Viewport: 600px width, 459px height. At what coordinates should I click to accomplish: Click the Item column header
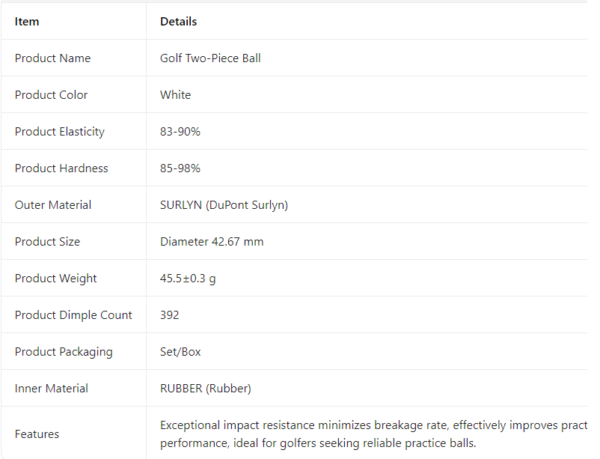pos(27,21)
